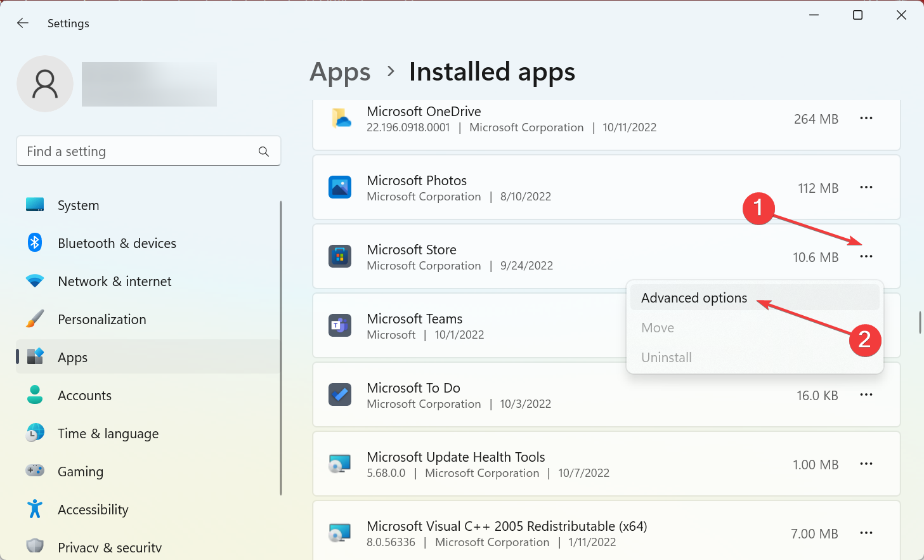
Task: Open Accessibility settings category
Action: 148,510
